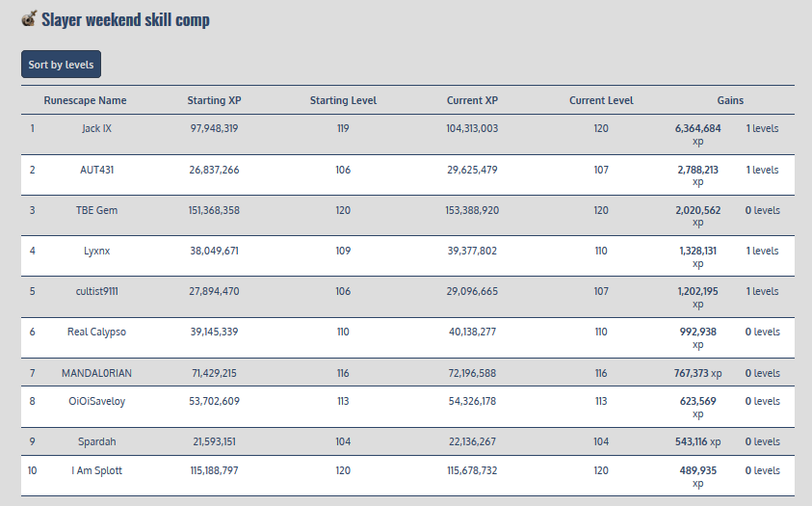This screenshot has height=506, width=812.
Task: Open OiOiSaveloy player name link
Action: (x=96, y=401)
